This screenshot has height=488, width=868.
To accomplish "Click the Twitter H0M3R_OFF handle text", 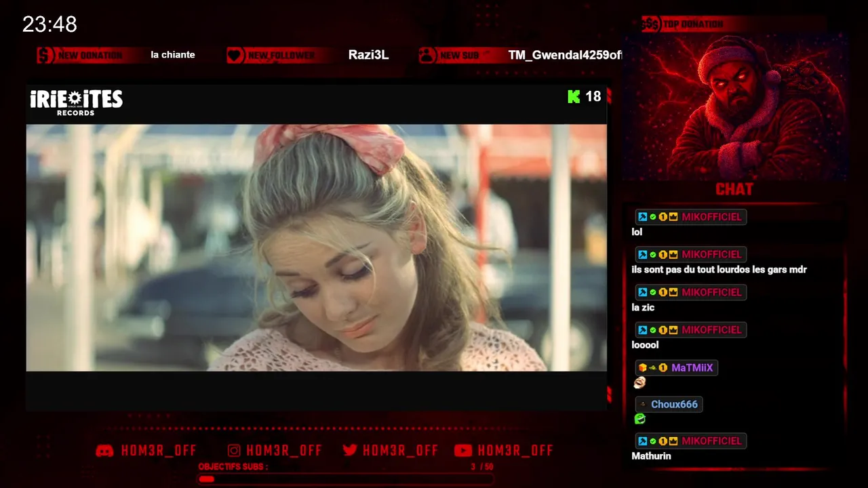I will click(x=401, y=451).
